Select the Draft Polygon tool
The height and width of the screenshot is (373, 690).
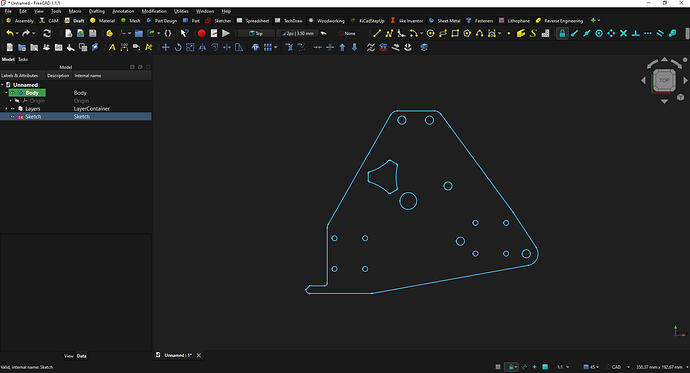coord(467,33)
